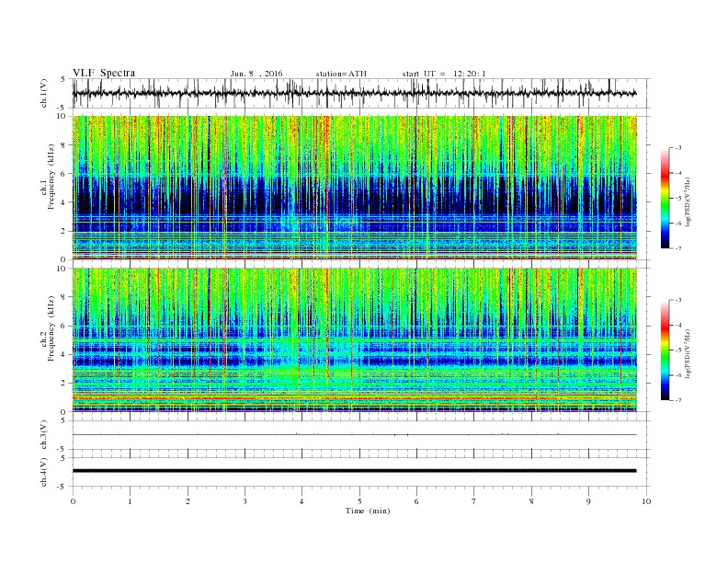Select the date text "Jun. 8 , 2016"
This screenshot has height=563, width=728.
[256, 74]
